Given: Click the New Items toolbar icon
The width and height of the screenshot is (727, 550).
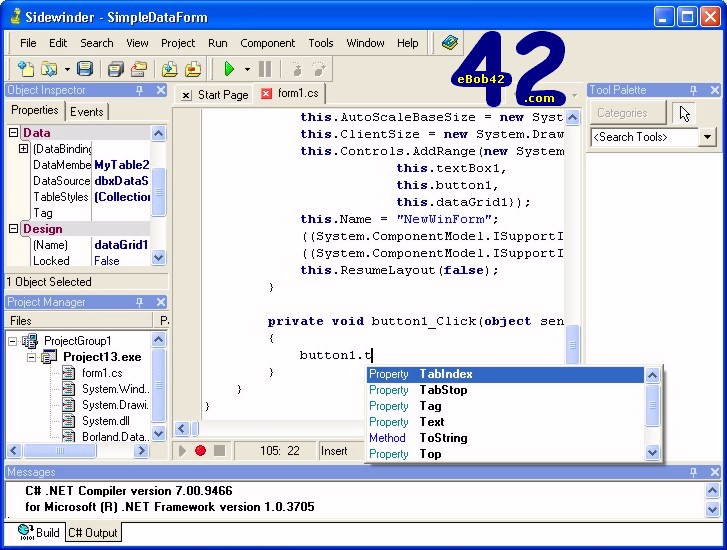Looking at the screenshot, I should pos(25,69).
